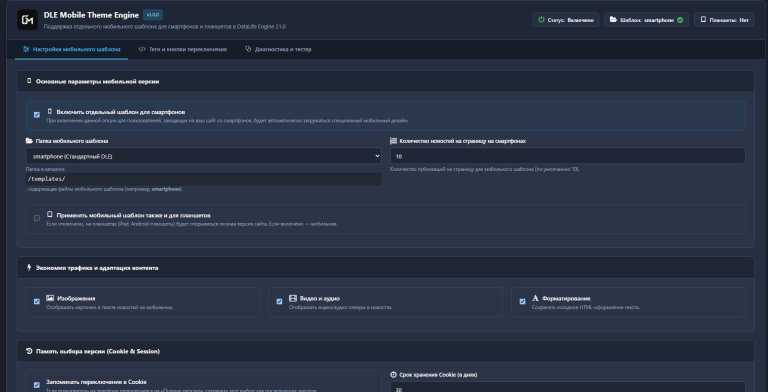Viewport: 768px width, 392px height.
Task: Click the Cookie & Session memory heading
Action: [x=98, y=351]
